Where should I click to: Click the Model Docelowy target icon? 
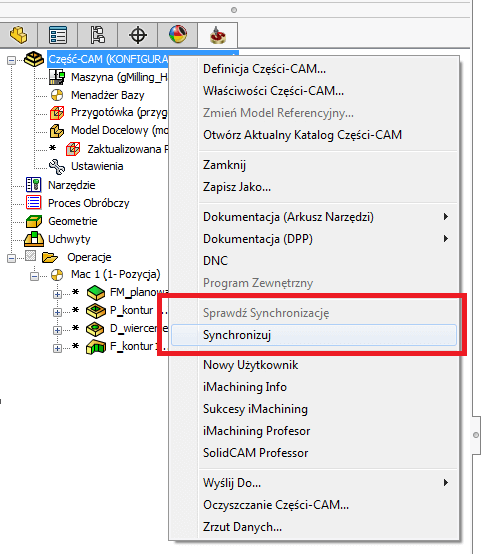[57, 131]
